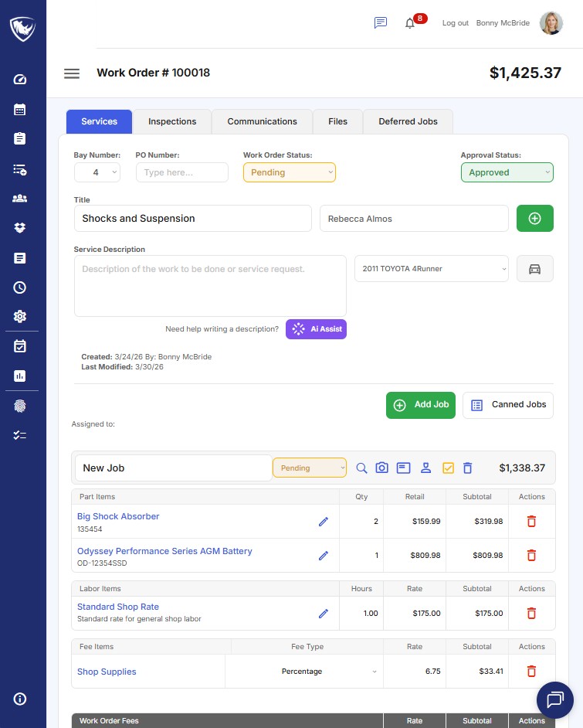The width and height of the screenshot is (583, 728).
Task: Open the customers group icon in sidebar
Action: (x=19, y=199)
